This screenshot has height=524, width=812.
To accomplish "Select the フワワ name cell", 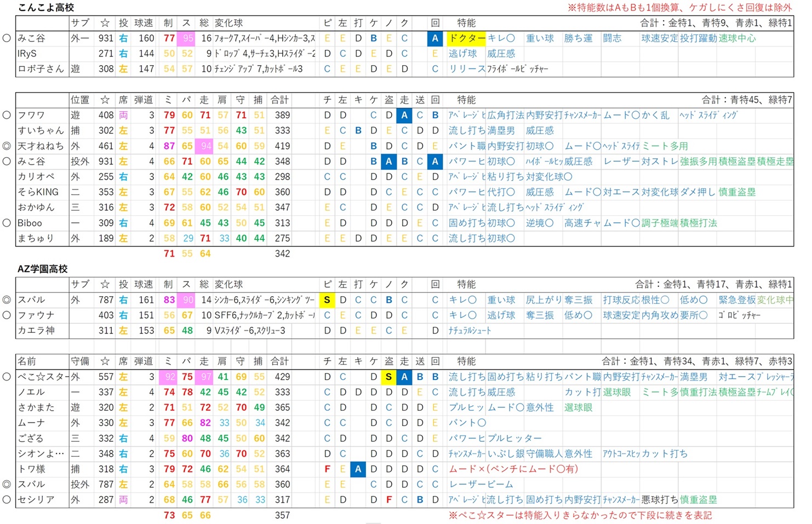I will tap(43, 115).
